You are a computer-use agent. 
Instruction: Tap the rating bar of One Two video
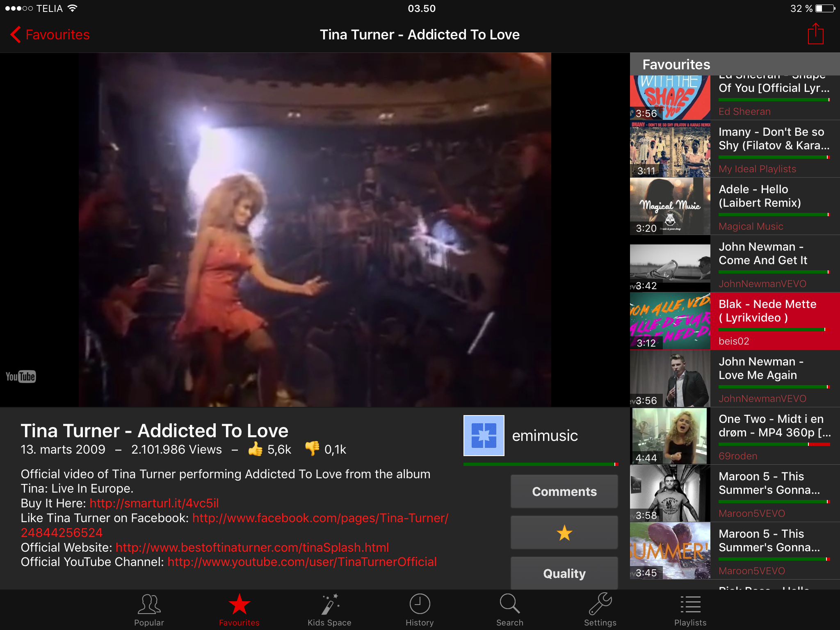(774, 444)
